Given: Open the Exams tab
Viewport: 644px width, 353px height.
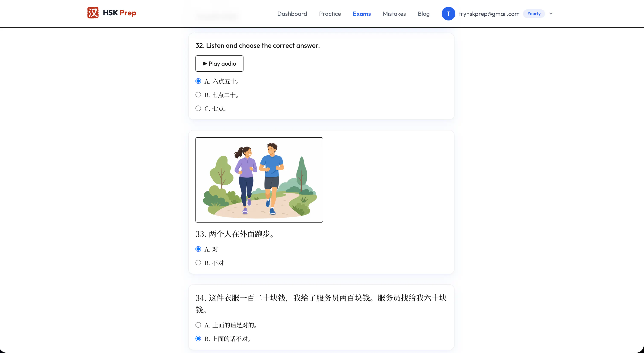Looking at the screenshot, I should 361,14.
